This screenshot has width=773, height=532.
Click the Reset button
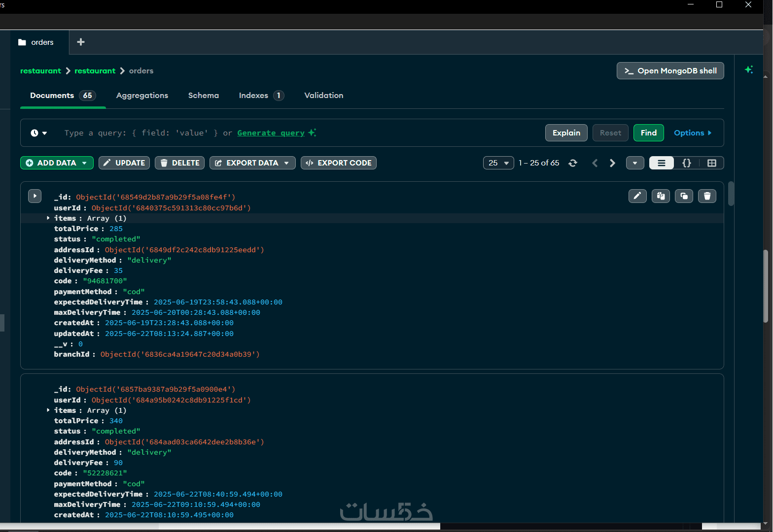pos(610,133)
